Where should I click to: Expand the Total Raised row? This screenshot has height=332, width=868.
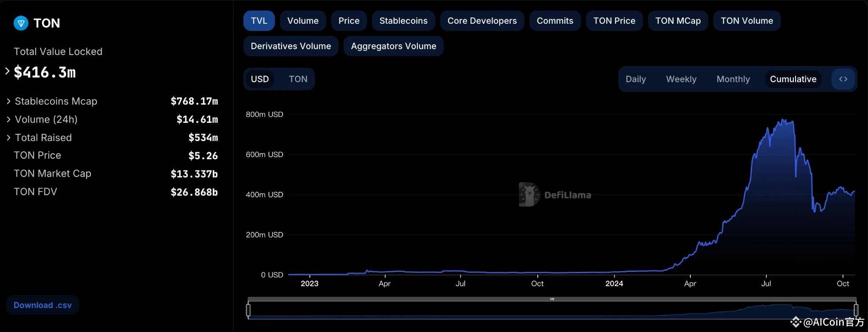pos(112,138)
